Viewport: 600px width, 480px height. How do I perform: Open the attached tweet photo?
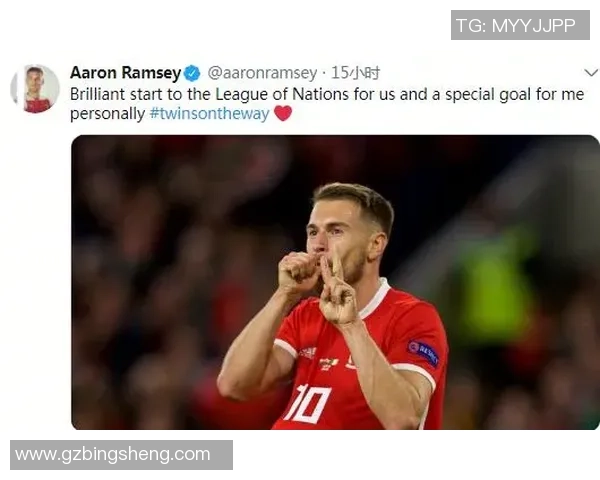coord(335,282)
